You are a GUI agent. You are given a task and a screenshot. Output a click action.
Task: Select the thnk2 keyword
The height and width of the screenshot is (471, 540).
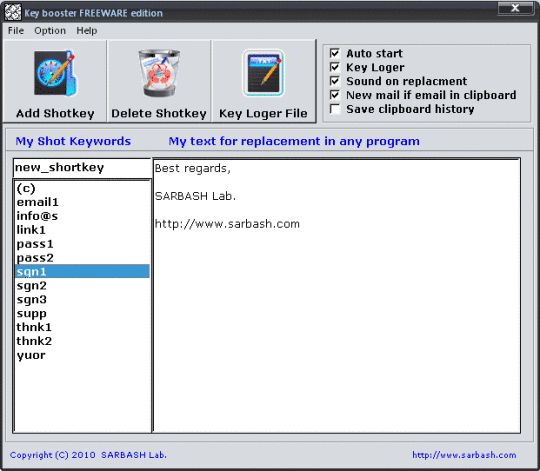83,341
